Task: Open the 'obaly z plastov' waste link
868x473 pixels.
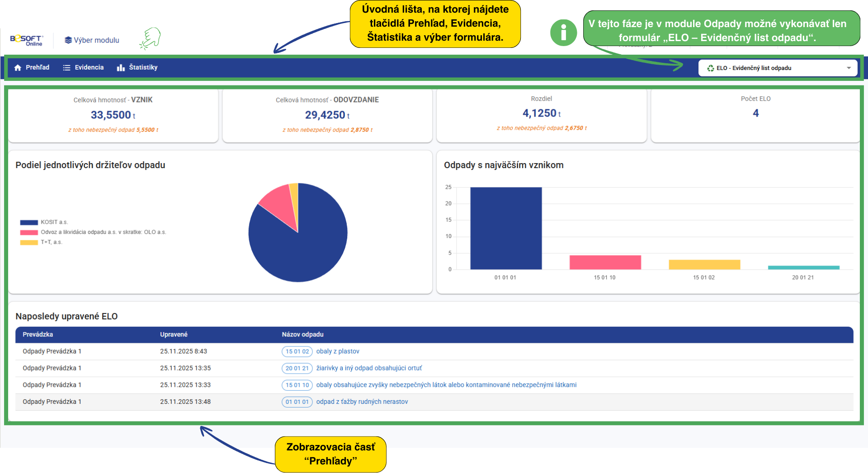Action: pyautogui.click(x=337, y=351)
